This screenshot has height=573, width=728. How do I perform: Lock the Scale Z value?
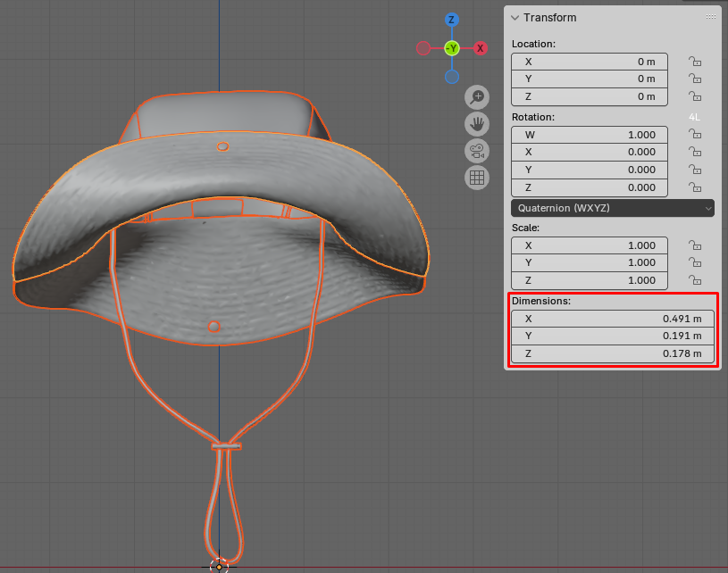694,280
